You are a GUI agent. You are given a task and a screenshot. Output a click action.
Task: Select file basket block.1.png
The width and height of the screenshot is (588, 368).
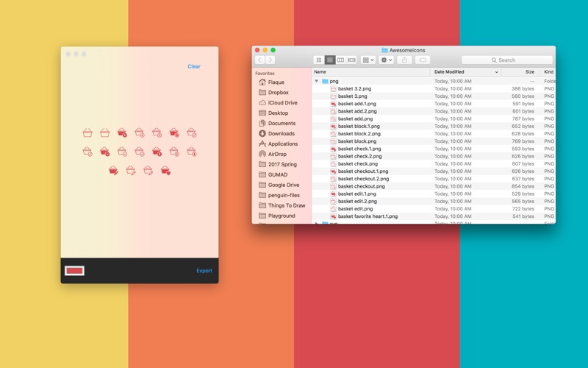click(x=434, y=126)
